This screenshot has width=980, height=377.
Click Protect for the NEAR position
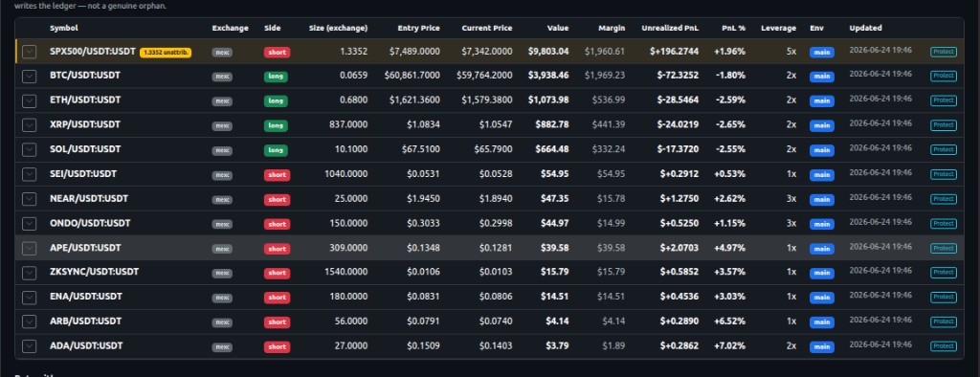coord(943,199)
